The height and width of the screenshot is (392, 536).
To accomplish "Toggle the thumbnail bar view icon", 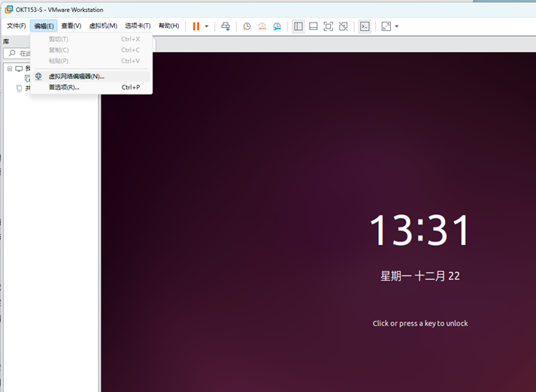I will click(x=313, y=26).
